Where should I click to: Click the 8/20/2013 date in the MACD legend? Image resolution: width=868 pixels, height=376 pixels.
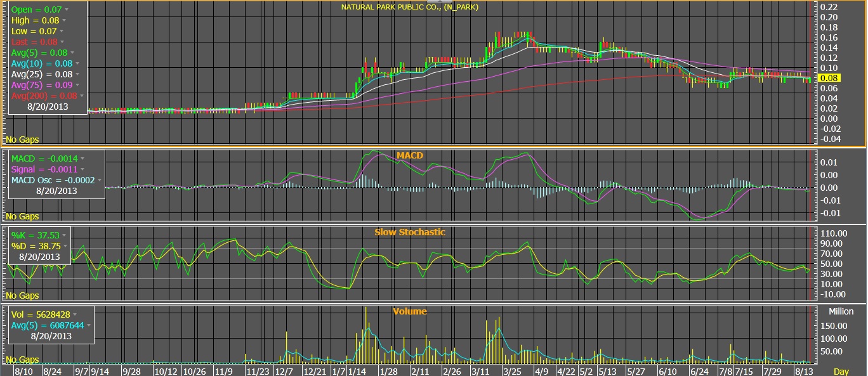click(x=56, y=191)
